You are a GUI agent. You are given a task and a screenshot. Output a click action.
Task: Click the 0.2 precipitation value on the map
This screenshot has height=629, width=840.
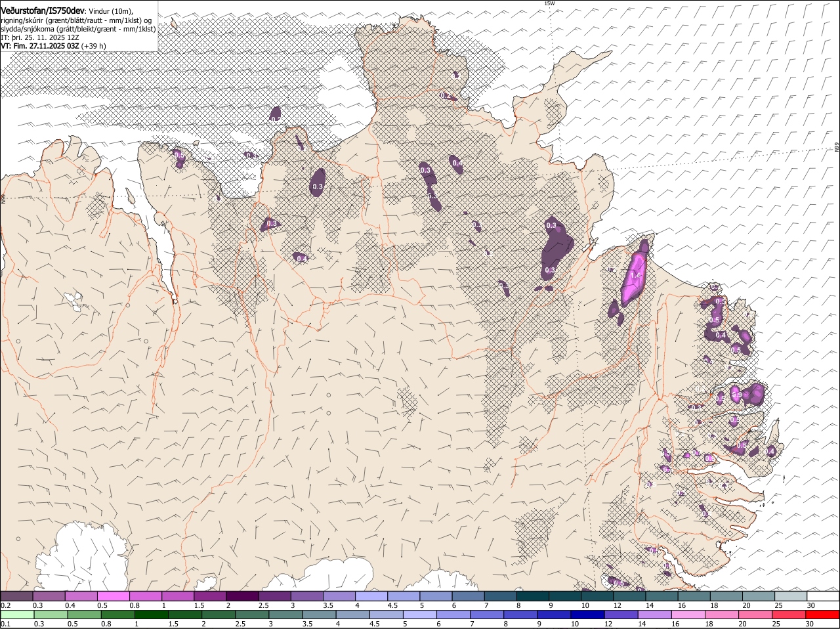point(446,96)
